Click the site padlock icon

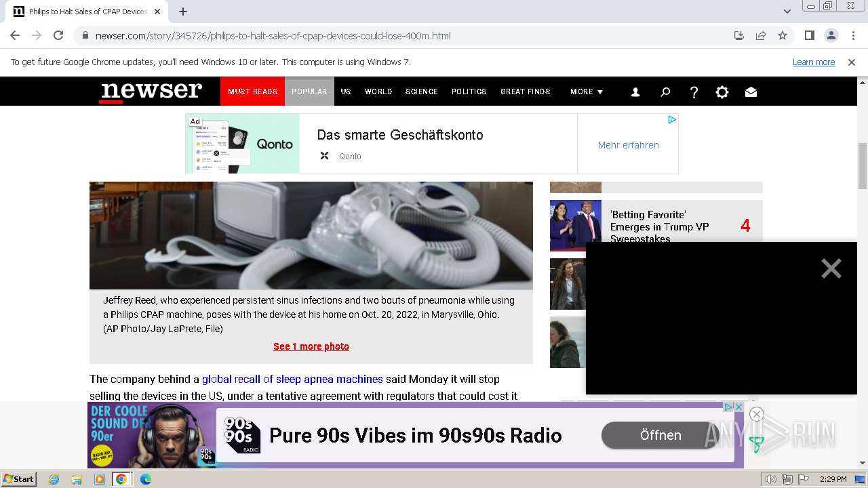(x=85, y=35)
